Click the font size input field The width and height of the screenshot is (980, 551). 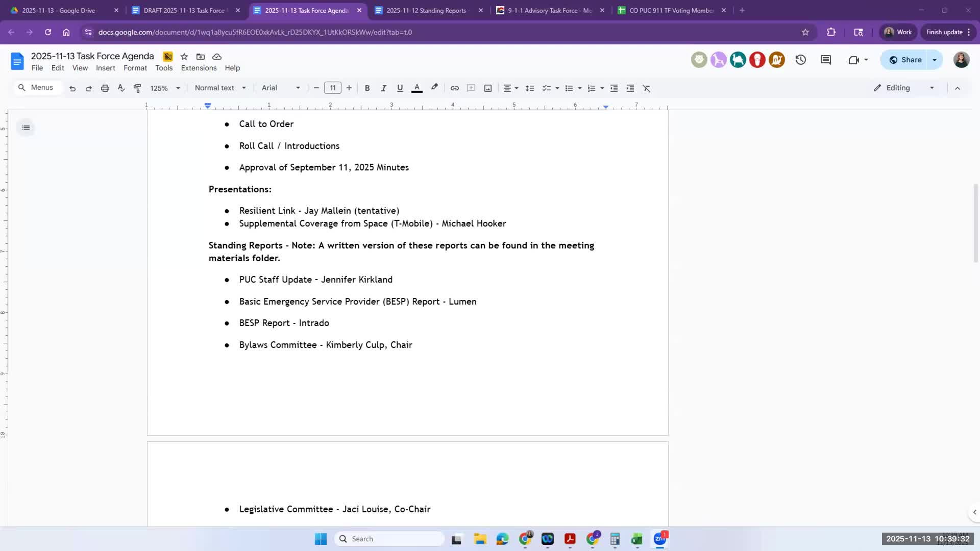332,88
